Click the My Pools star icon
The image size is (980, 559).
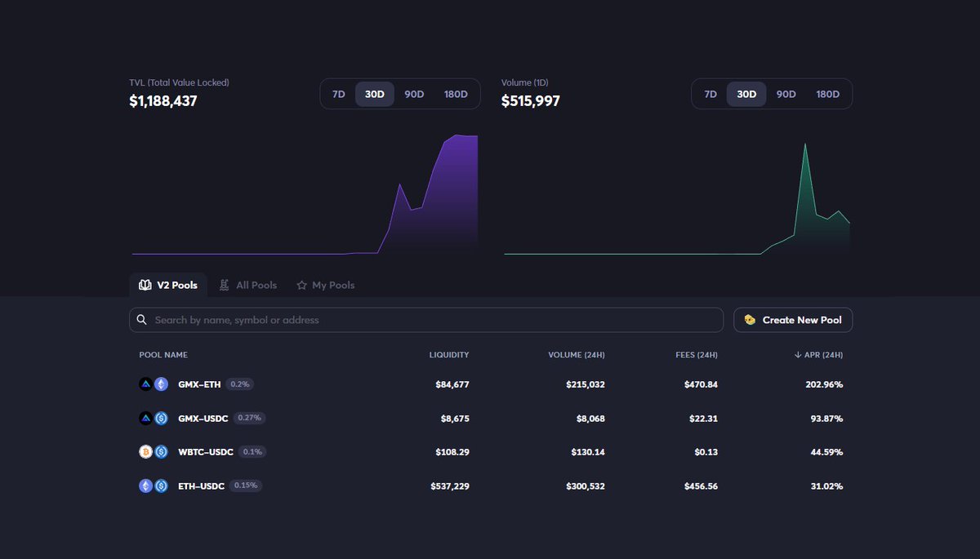point(301,285)
